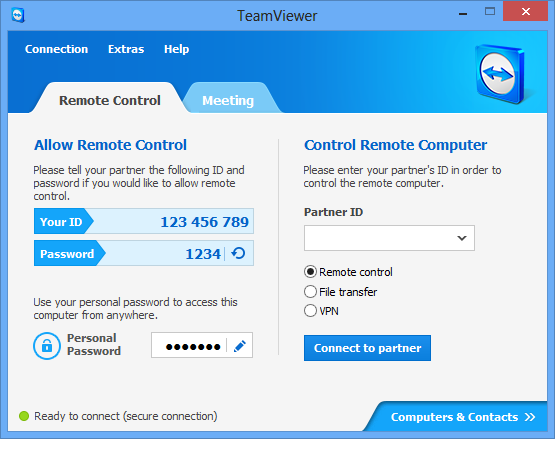The width and height of the screenshot is (555, 462).
Task: Click the green connection status indicator dot
Action: tap(24, 416)
